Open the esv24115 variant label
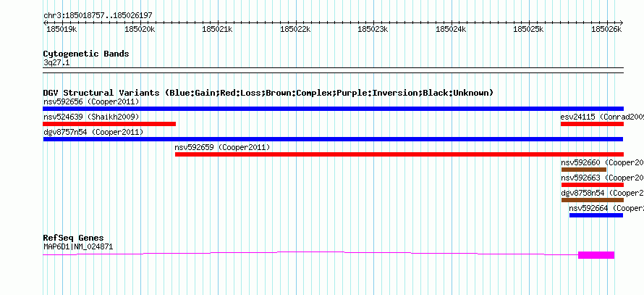The image size is (644, 295). 602,117
